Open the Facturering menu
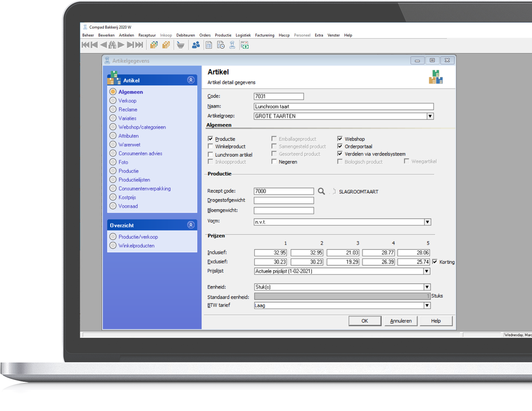 (265, 35)
